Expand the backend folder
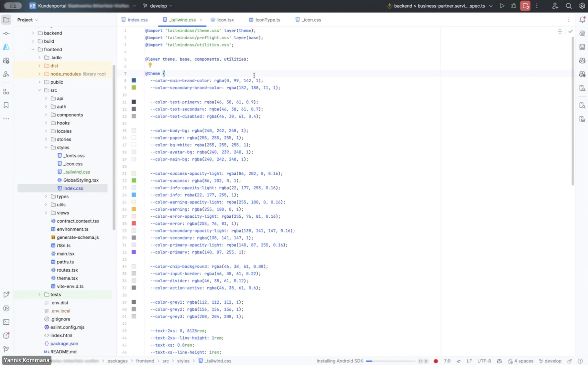Image resolution: width=588 pixels, height=365 pixels. pos(33,33)
